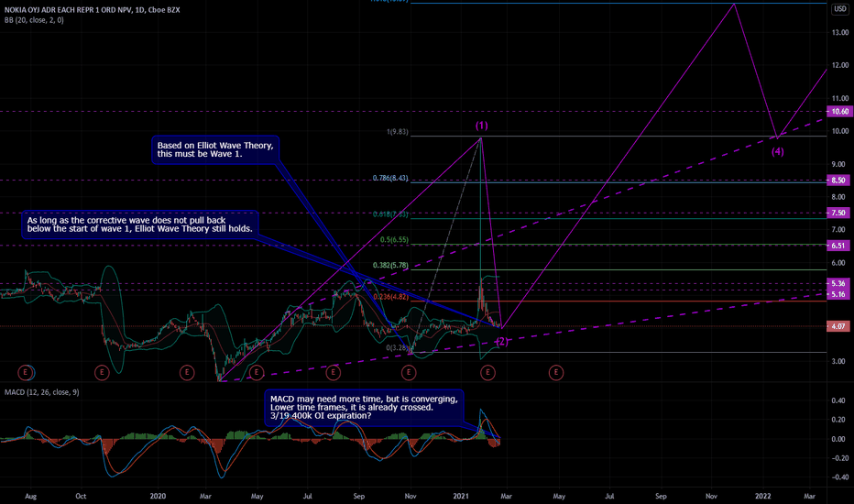Click the earnings E marker above May 2020

(257, 373)
